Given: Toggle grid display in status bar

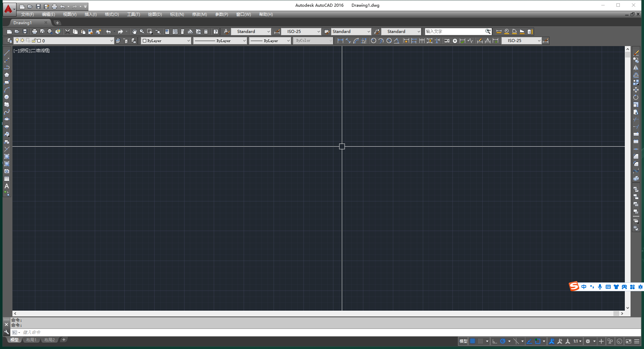Looking at the screenshot, I should [473, 341].
